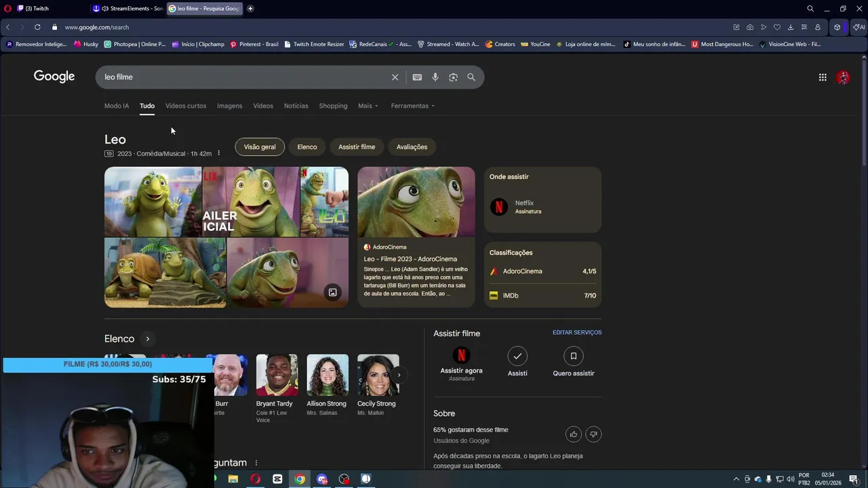Focus the Google search input field
Image resolution: width=868 pixels, height=488 pixels.
click(244, 77)
